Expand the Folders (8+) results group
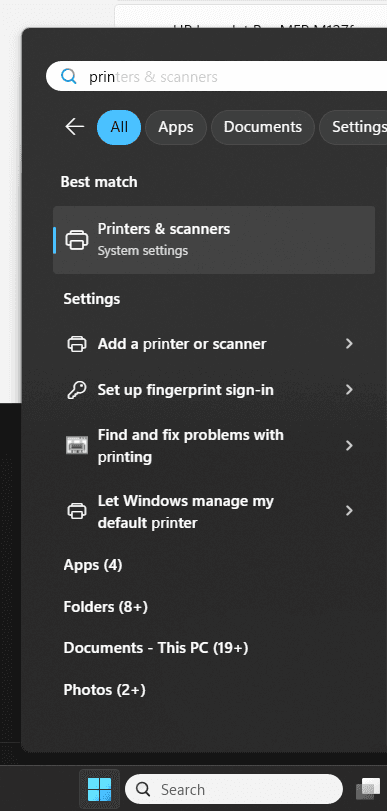This screenshot has width=387, height=811. [106, 607]
